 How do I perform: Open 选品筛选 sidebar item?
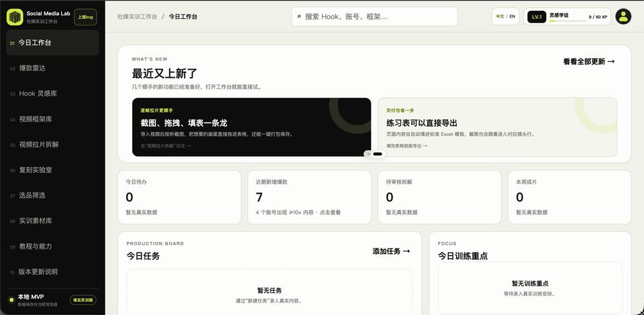tap(52, 195)
